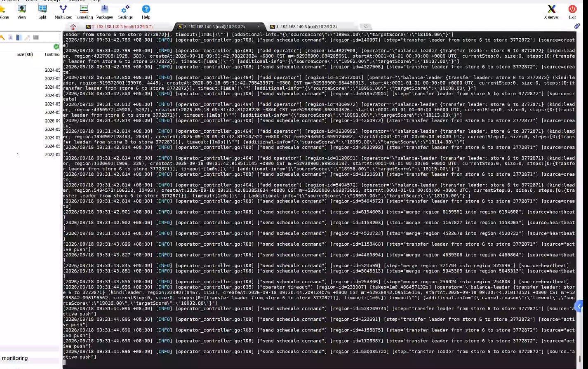Viewport: 588px width, 369px height.
Task: Click the X server icon
Action: pos(551,12)
